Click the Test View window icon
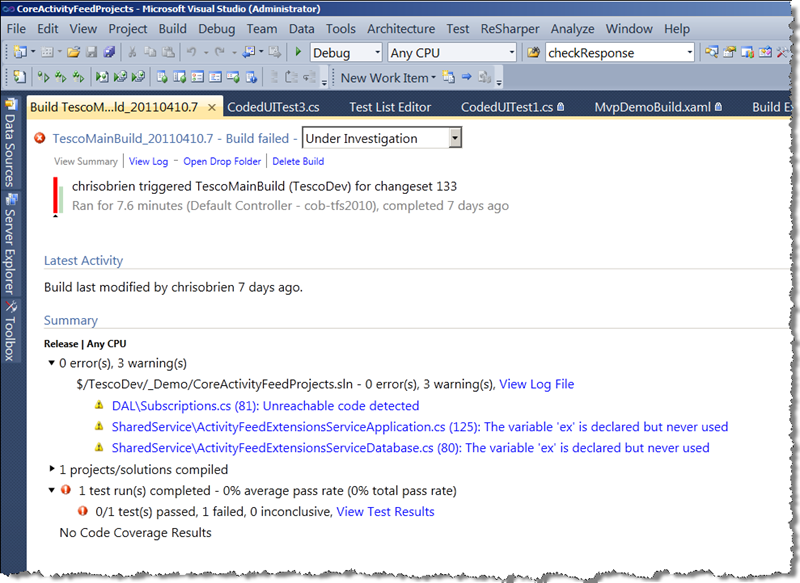The width and height of the screenshot is (800, 583). [162, 77]
